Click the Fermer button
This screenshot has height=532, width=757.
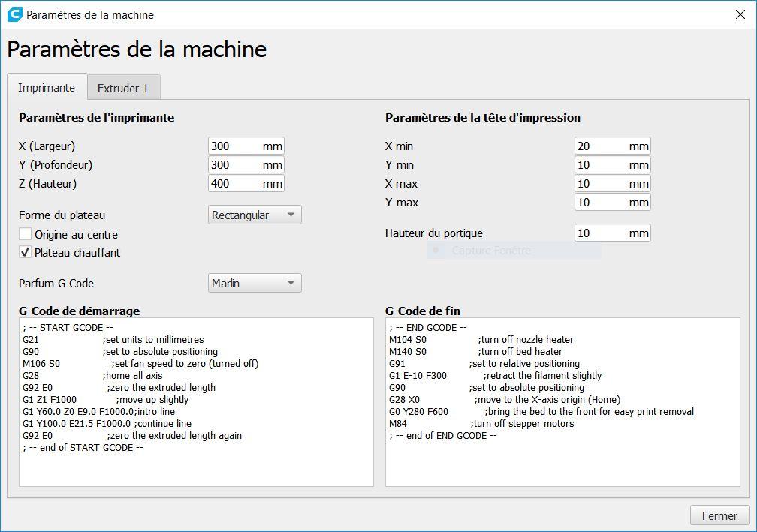[x=719, y=515]
